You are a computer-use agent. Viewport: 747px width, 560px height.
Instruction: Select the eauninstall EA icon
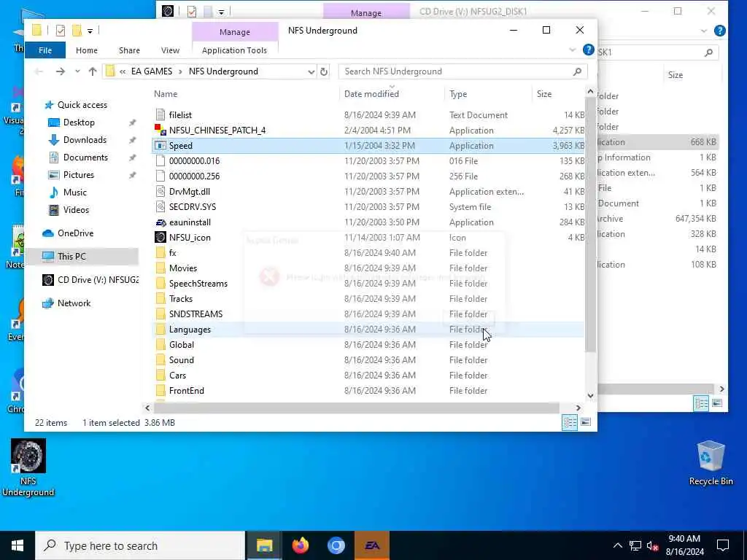160,222
